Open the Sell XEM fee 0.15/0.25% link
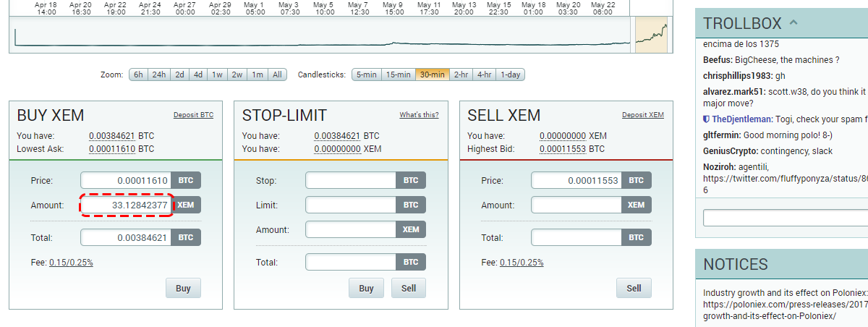This screenshot has width=868, height=327. coord(522,263)
